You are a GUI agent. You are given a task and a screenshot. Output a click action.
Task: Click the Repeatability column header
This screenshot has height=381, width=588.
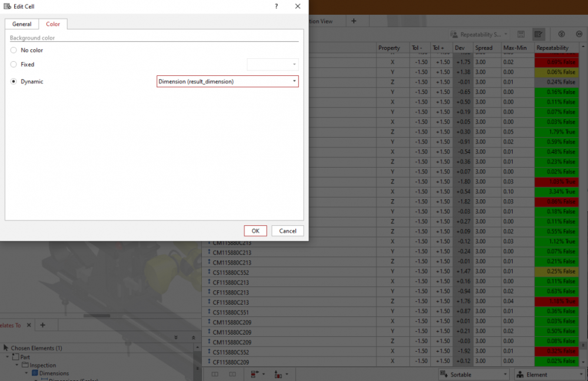(557, 48)
